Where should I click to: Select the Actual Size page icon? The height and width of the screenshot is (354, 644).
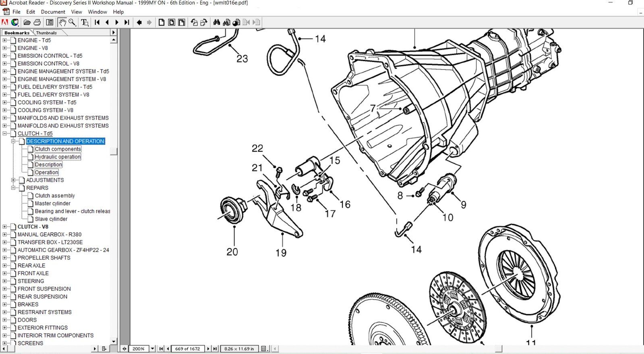pos(162,22)
